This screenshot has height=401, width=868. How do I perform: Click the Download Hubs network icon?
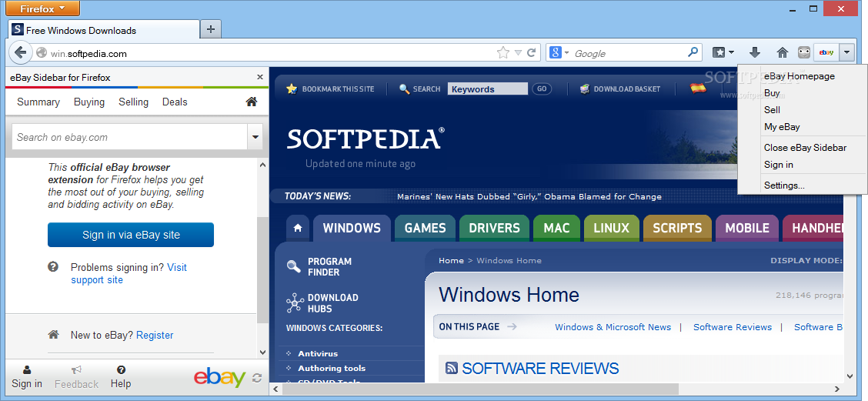295,303
